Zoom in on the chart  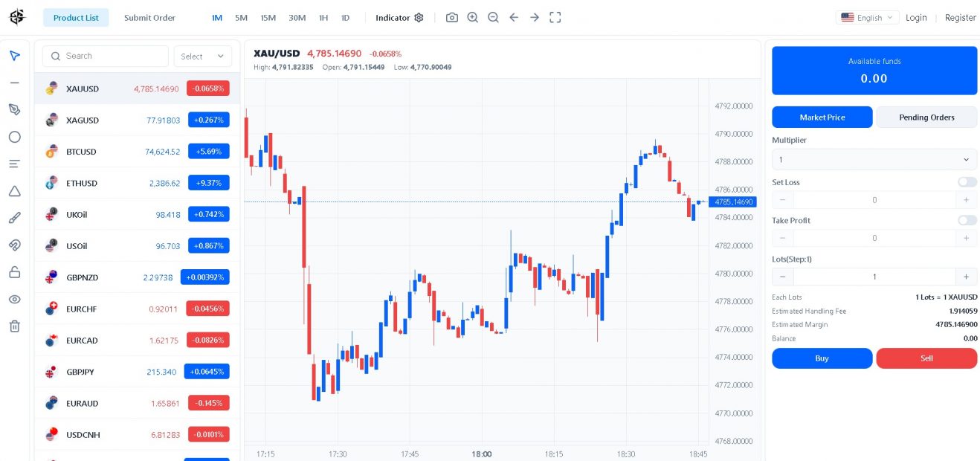473,17
